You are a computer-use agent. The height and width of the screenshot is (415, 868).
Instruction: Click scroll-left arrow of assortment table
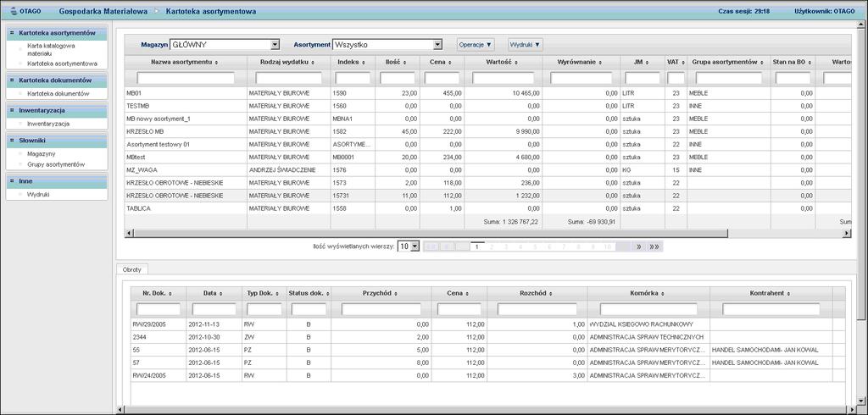(x=129, y=234)
